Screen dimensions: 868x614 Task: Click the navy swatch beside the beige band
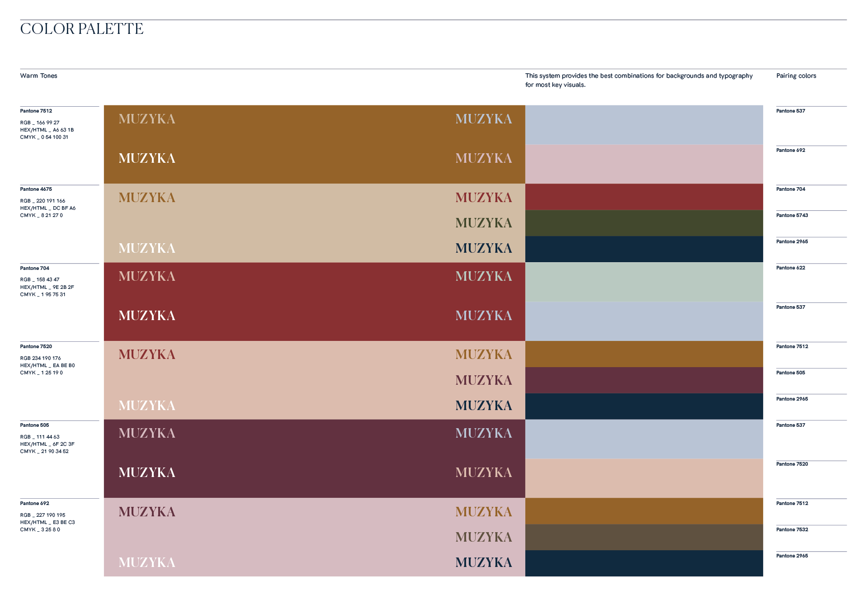point(644,249)
